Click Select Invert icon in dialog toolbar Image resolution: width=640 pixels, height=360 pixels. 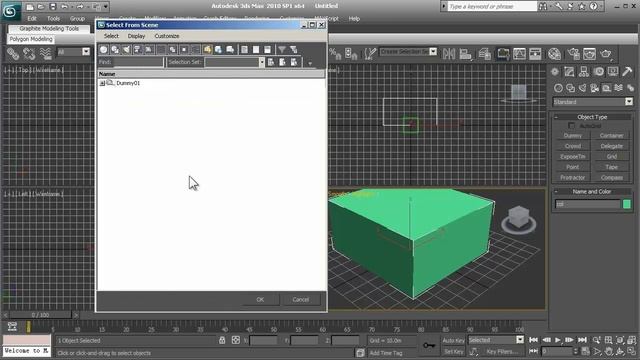[x=267, y=49]
